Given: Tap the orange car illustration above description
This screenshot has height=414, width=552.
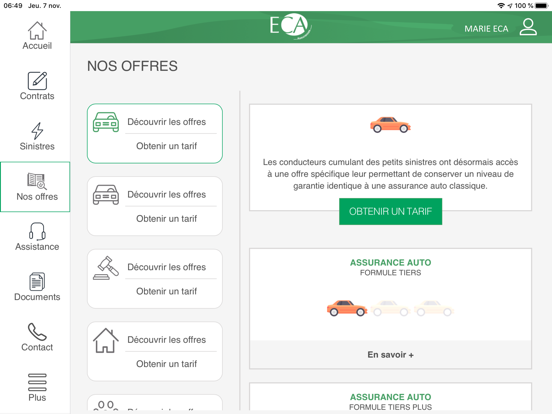Looking at the screenshot, I should 390,125.
